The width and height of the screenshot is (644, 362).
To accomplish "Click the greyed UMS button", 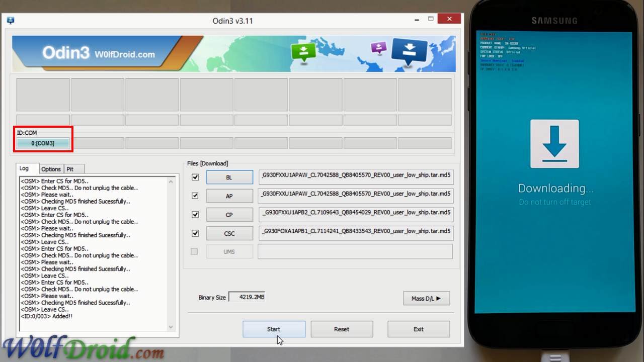I will [229, 251].
